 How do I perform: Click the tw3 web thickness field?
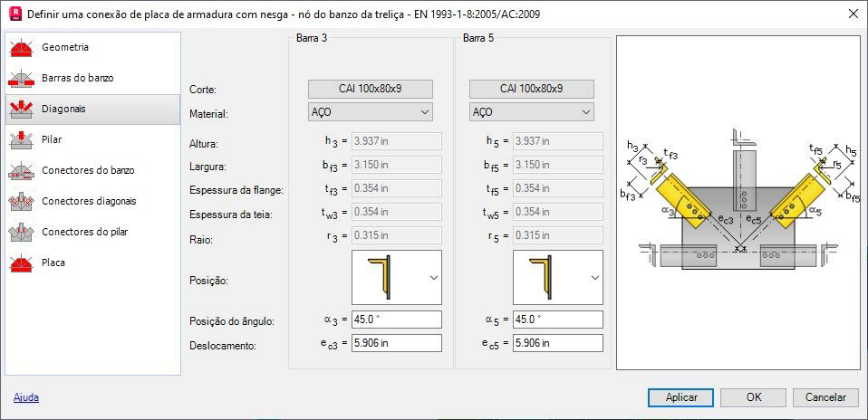(396, 212)
